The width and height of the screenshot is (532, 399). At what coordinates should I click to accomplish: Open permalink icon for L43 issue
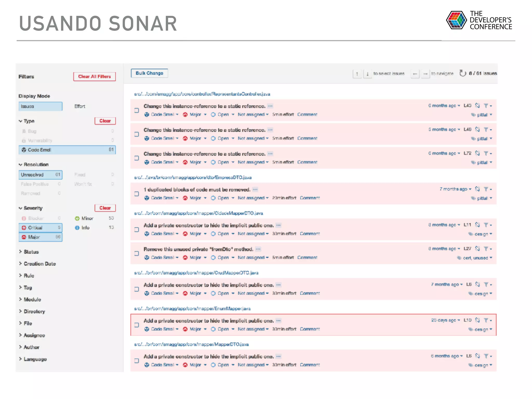pos(477,105)
